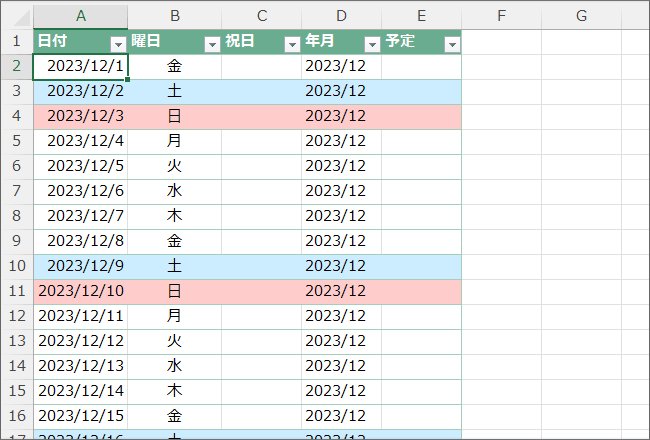Select row 16 header
650x440 pixels.
17,416
